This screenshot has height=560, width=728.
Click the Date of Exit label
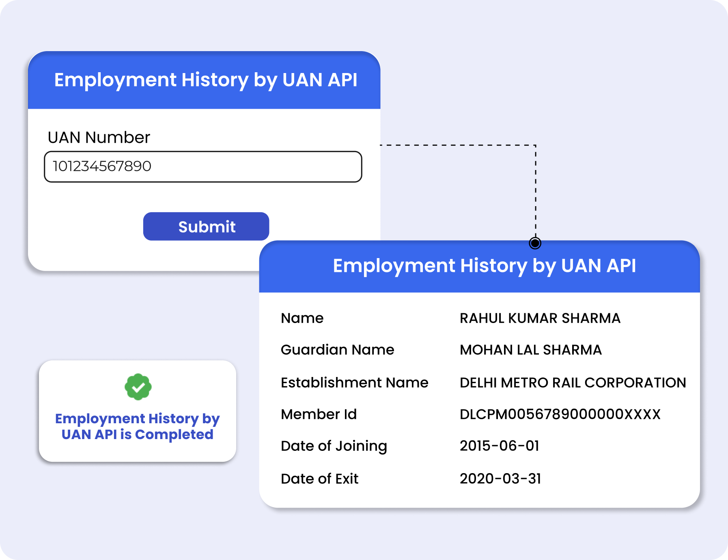click(x=319, y=479)
